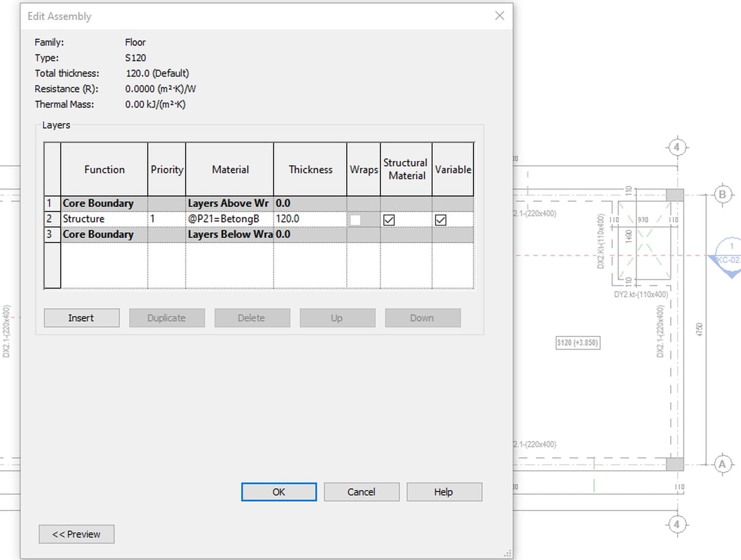Select the 930 dimension text in drawing
Image resolution: width=741 pixels, height=560 pixels.
click(x=643, y=220)
